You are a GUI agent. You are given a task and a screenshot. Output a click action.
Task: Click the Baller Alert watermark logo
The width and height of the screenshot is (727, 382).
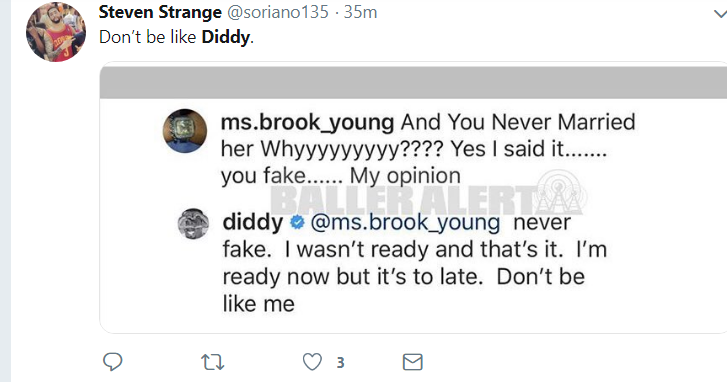pos(429,196)
